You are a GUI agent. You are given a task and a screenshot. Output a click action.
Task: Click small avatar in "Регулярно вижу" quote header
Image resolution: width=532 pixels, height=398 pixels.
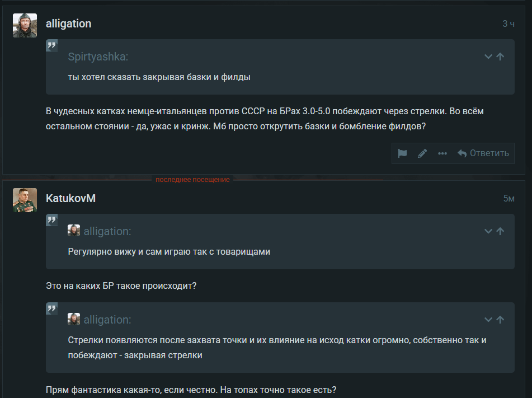click(74, 231)
